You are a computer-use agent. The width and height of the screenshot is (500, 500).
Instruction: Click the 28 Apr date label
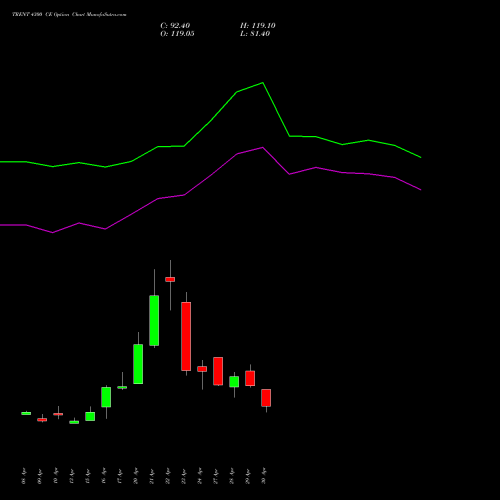[232, 476]
